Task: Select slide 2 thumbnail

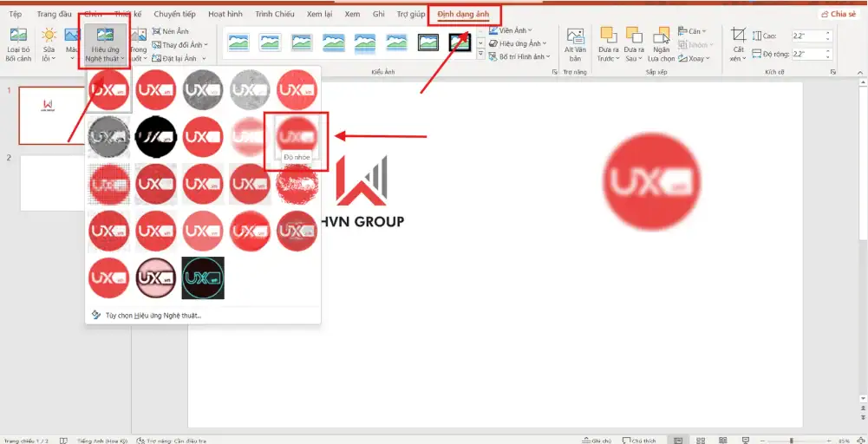Action: 51,183
